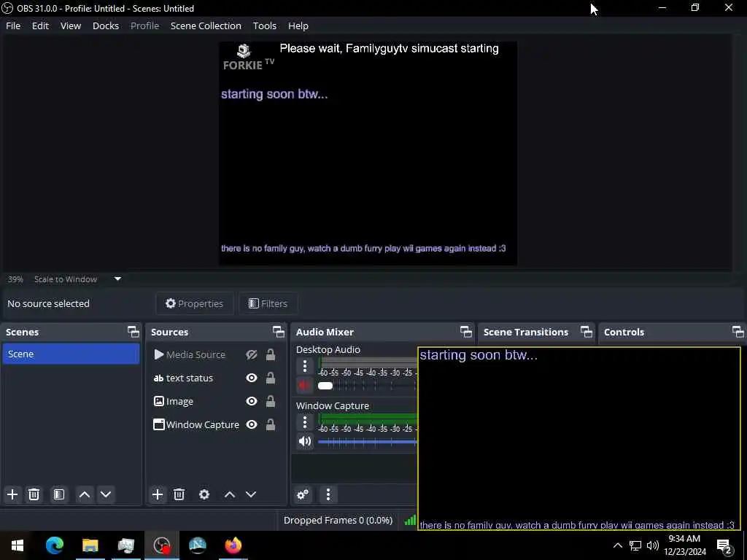Open taskbar clock showing 9:34 AM
Image resolution: width=747 pixels, height=560 pixels.
point(685,545)
